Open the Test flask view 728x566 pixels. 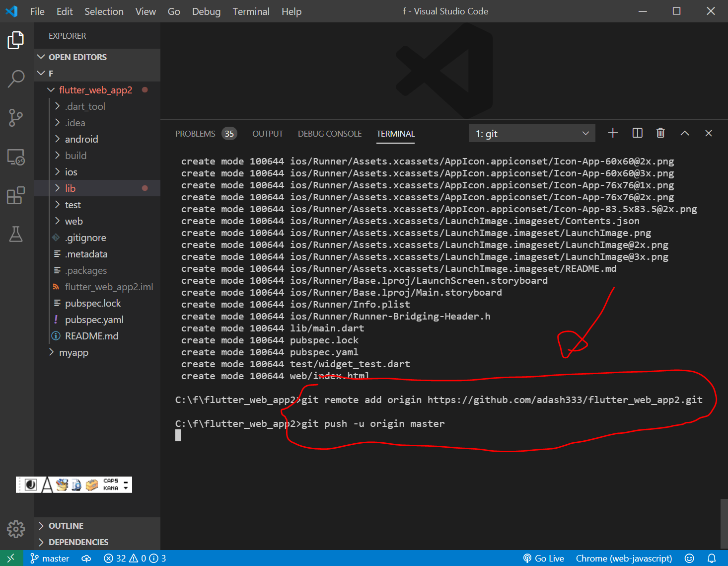point(16,234)
